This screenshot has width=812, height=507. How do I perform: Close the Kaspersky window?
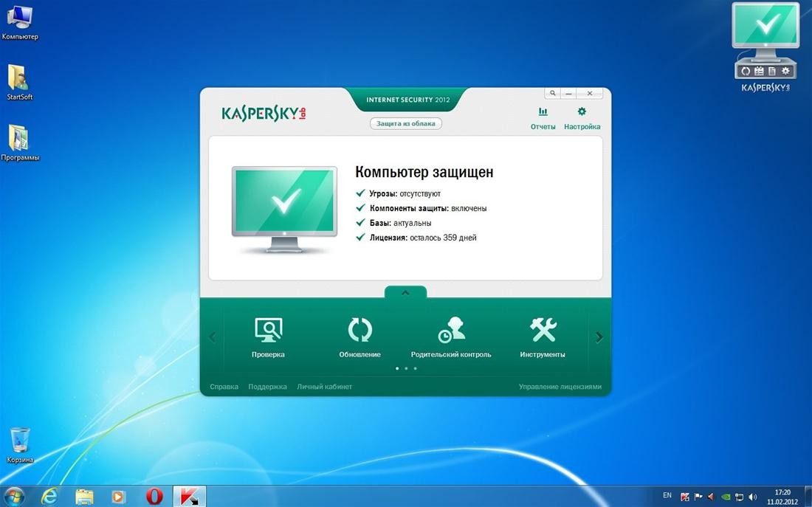(590, 93)
